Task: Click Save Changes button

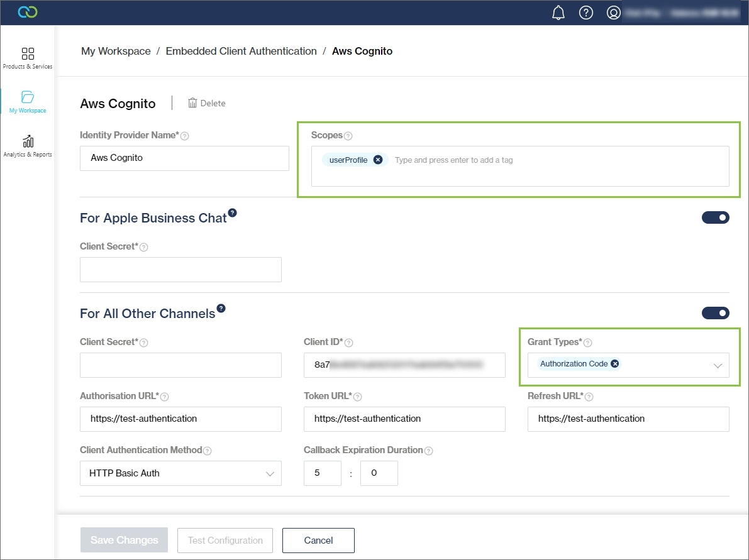Action: pos(124,540)
